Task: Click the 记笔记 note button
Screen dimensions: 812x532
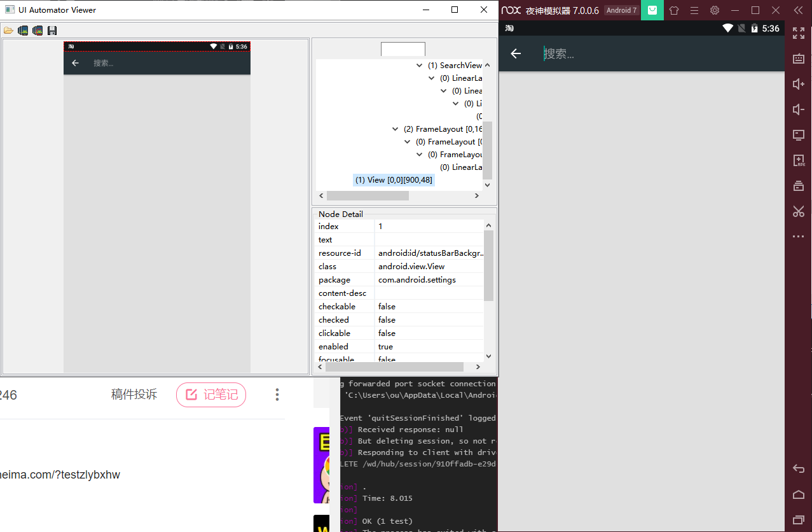Action: pyautogui.click(x=210, y=395)
